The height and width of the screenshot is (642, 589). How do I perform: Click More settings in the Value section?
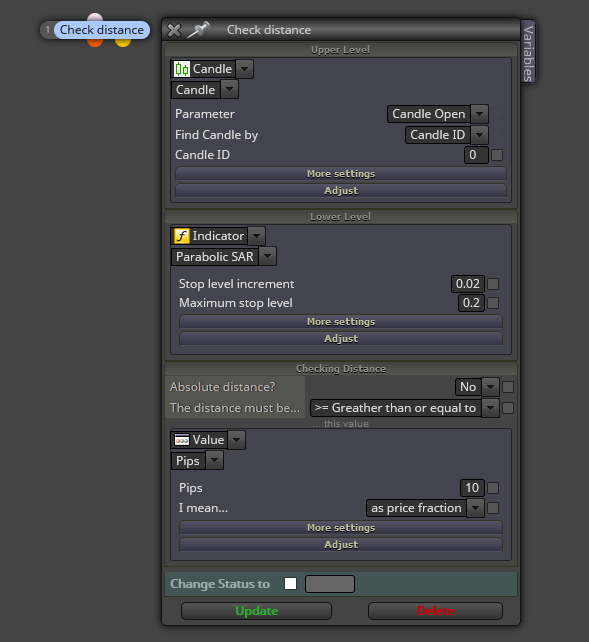[x=341, y=528]
